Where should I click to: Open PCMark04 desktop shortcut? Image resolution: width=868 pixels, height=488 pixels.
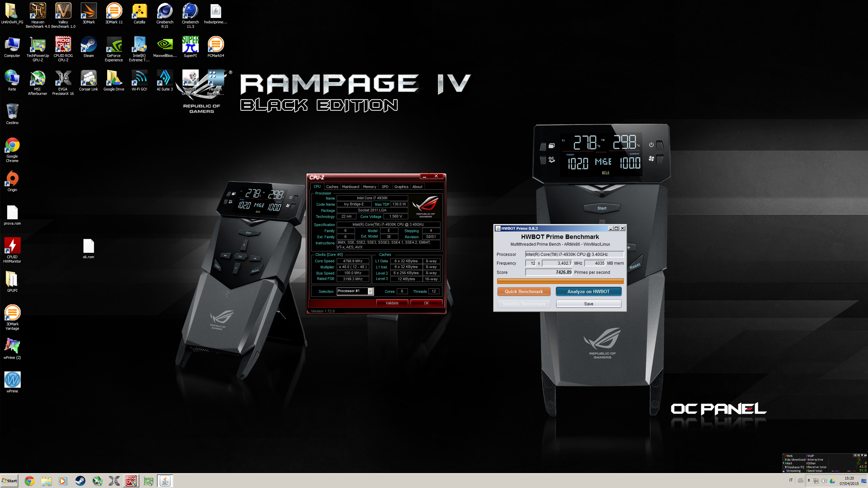[216, 47]
